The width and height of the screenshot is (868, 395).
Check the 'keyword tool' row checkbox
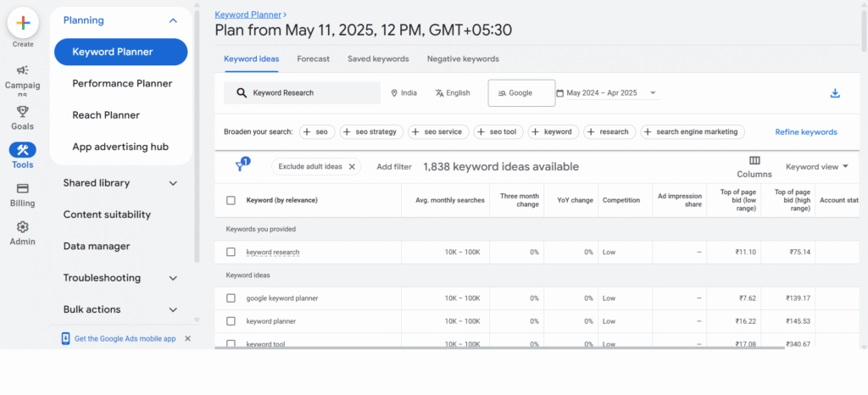tap(231, 343)
